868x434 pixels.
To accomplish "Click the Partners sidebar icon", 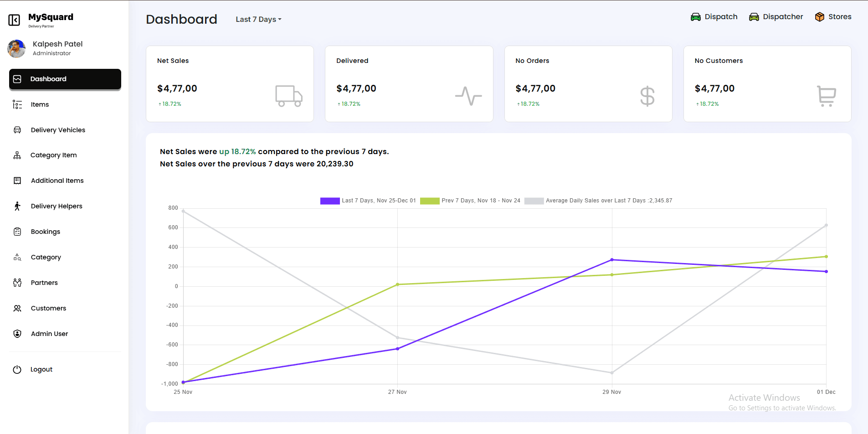I will [x=17, y=283].
